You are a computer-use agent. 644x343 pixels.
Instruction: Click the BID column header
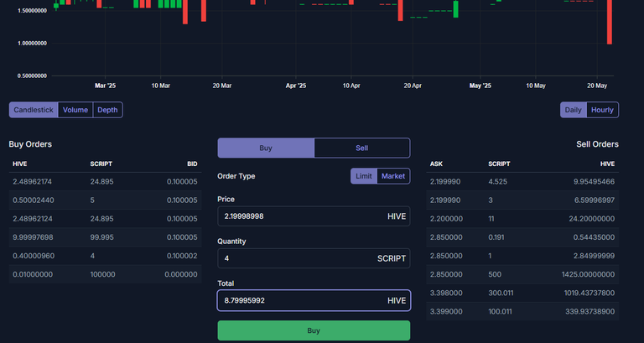[x=192, y=164]
